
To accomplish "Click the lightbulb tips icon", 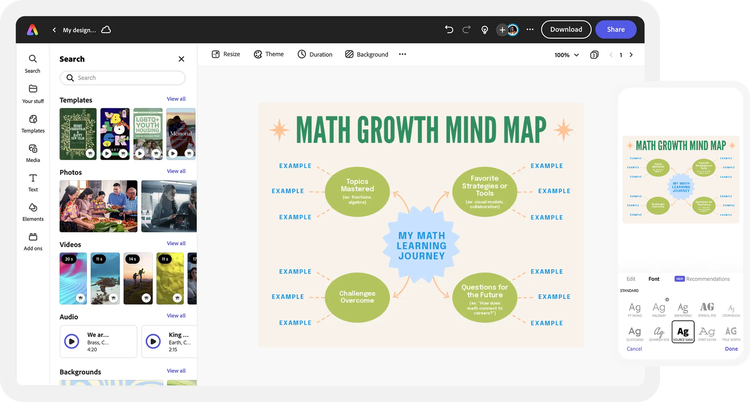I will tap(485, 30).
